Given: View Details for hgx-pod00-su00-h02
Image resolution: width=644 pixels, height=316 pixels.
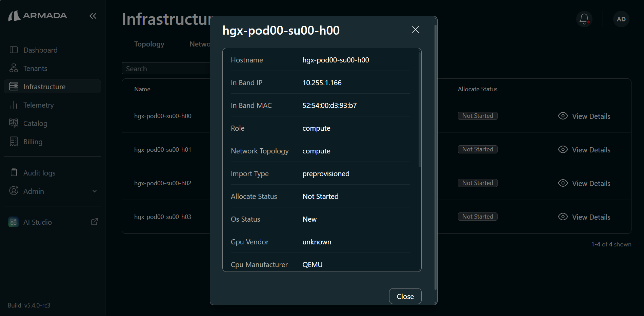Looking at the screenshot, I should click(591, 183).
